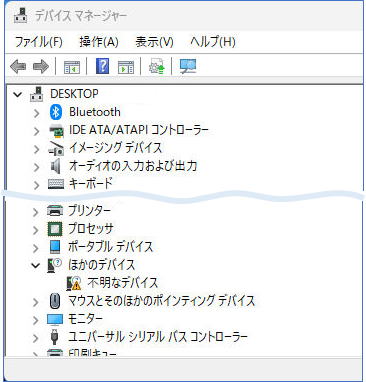Click Scan for hardware changes monitor icon
The width and height of the screenshot is (366, 382).
coord(188,66)
